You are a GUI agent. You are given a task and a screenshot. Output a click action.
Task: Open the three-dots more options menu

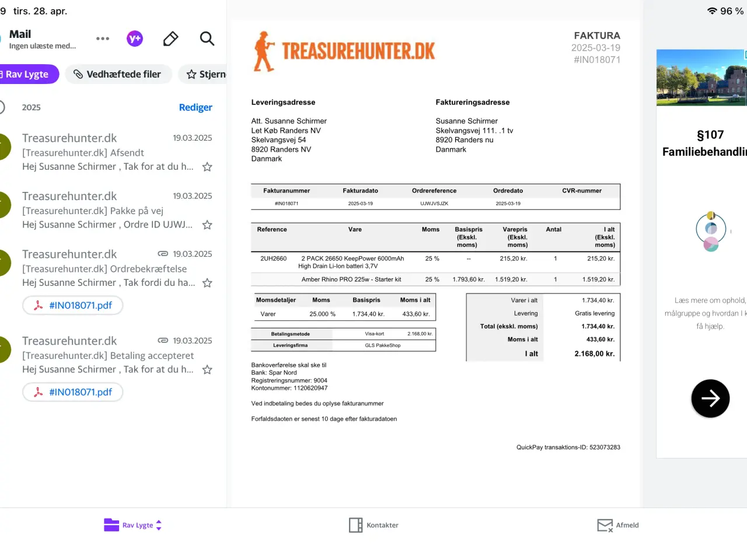pyautogui.click(x=103, y=38)
